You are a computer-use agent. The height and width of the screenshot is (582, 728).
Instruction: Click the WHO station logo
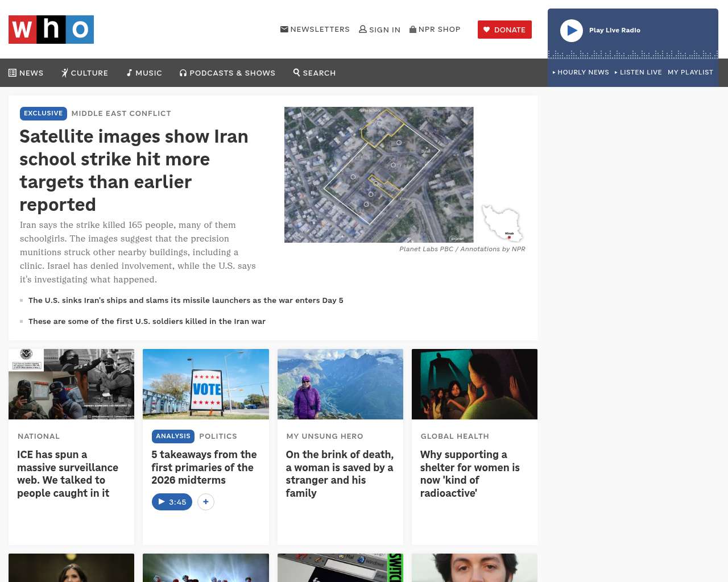point(51,30)
